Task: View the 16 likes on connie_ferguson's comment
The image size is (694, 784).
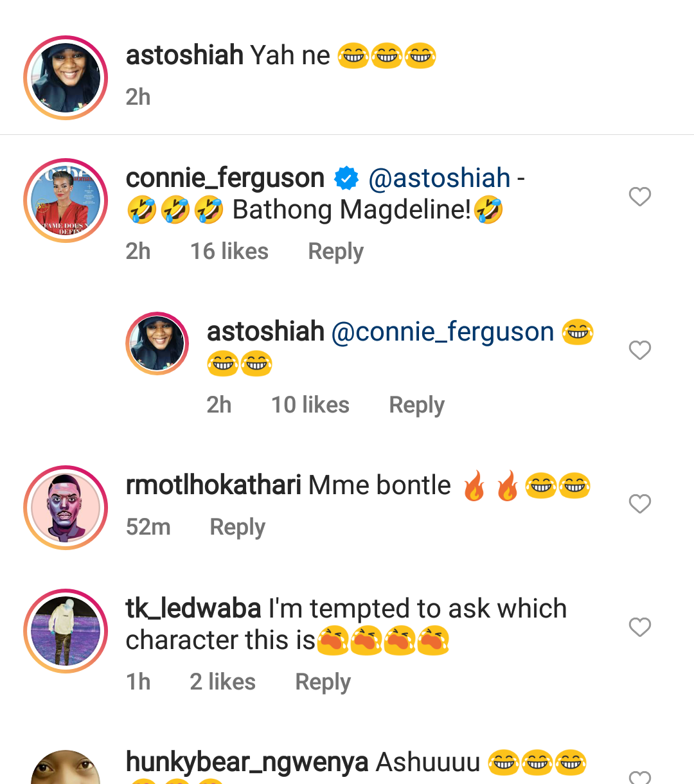Action: [x=229, y=251]
